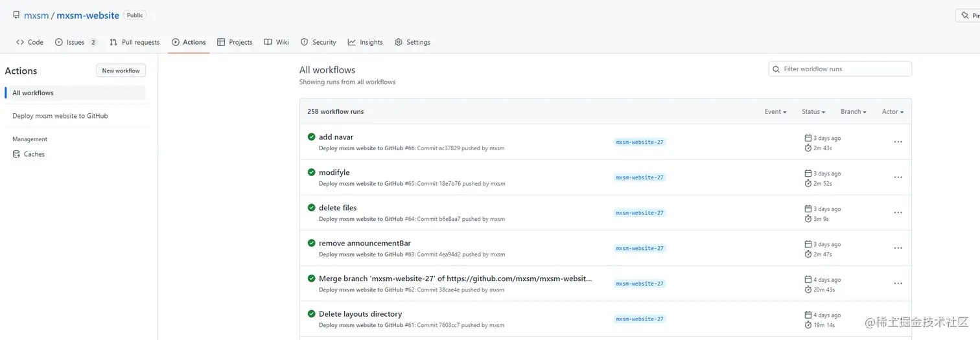Open three-dot menu for 'add navar' run
Viewport: 980px width, 340px height.
coord(898,142)
